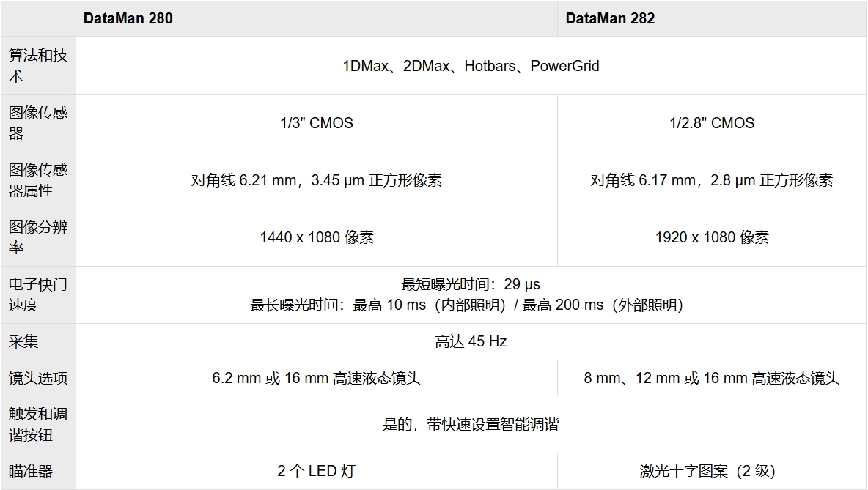Click the DataMan 280 column header
The width and height of the screenshot is (868, 490).
128,18
